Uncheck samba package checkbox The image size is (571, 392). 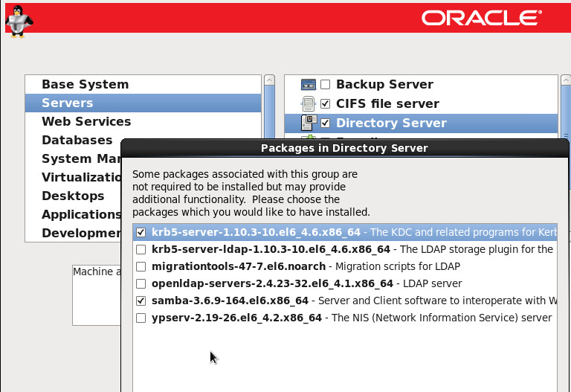point(141,301)
